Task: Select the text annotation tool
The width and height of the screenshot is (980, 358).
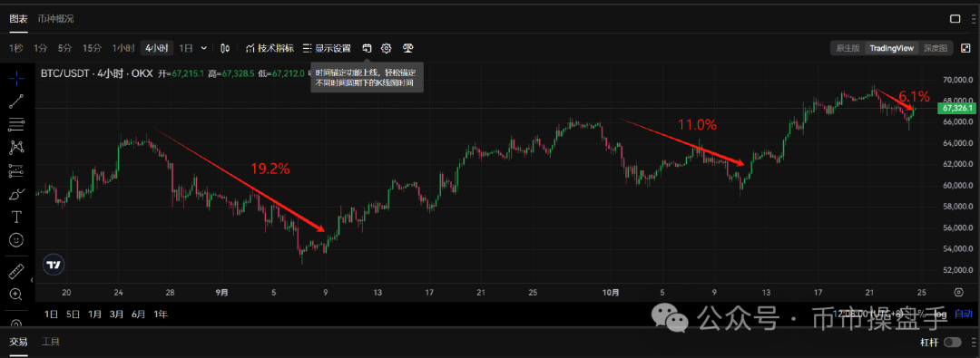Action: click(17, 217)
